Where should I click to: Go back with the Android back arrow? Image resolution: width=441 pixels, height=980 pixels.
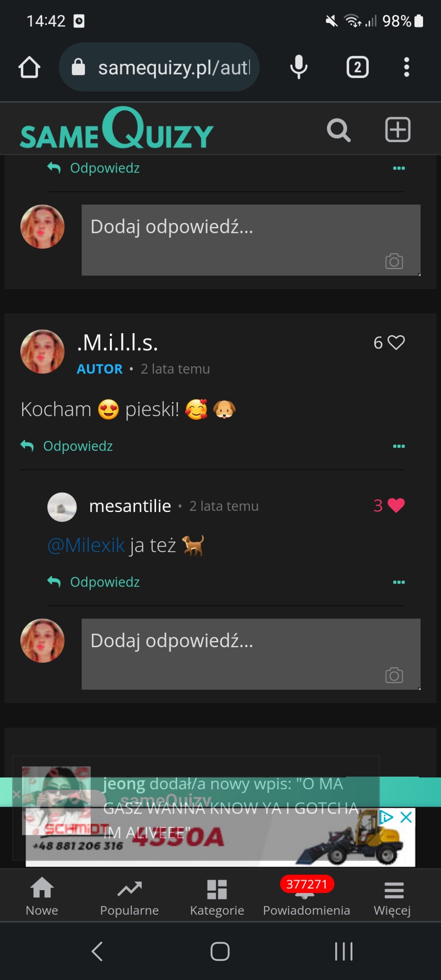(97, 951)
